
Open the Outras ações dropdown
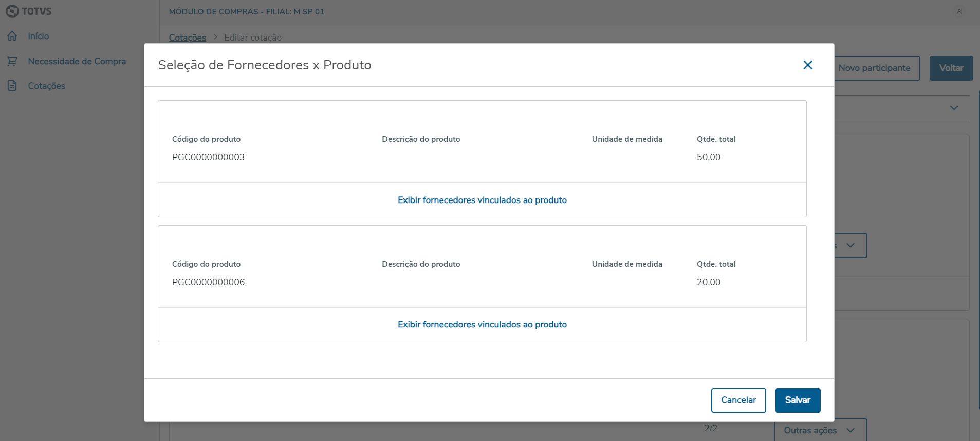coord(820,430)
